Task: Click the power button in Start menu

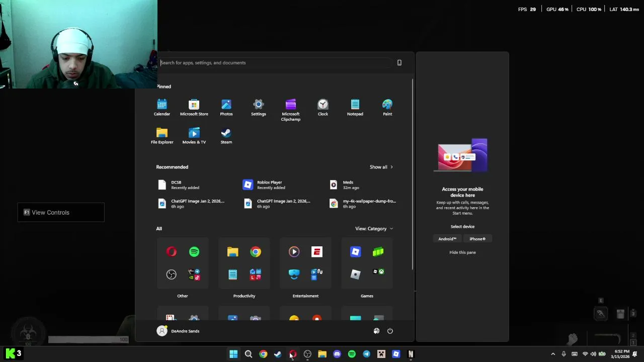Action: (x=390, y=331)
